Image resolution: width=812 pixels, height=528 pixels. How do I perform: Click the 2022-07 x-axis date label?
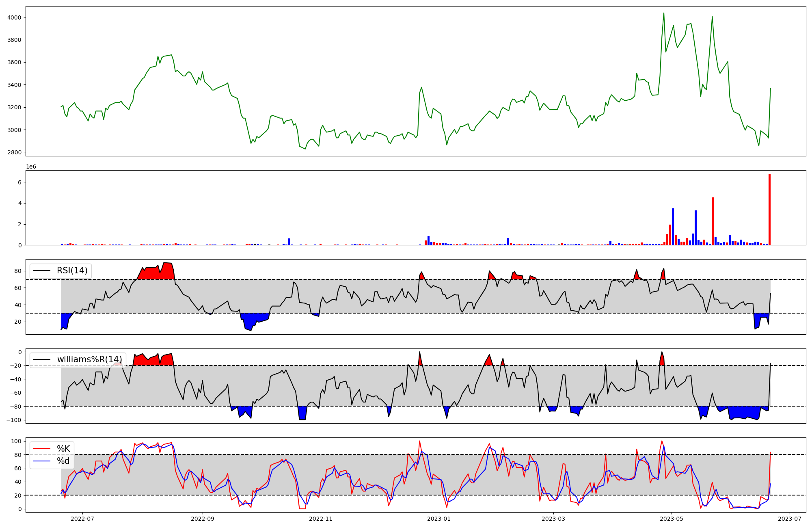(x=82, y=519)
